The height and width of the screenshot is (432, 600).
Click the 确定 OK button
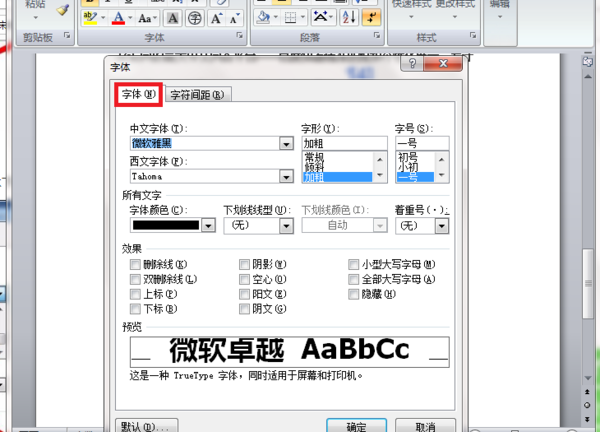pyautogui.click(x=356, y=426)
